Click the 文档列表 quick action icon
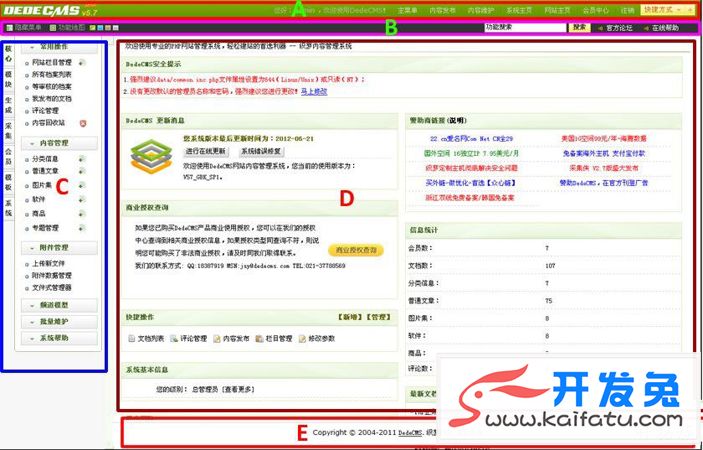 point(132,338)
